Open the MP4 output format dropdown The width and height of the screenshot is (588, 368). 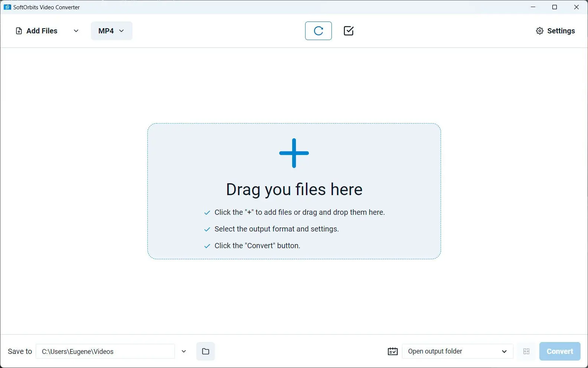pyautogui.click(x=111, y=31)
